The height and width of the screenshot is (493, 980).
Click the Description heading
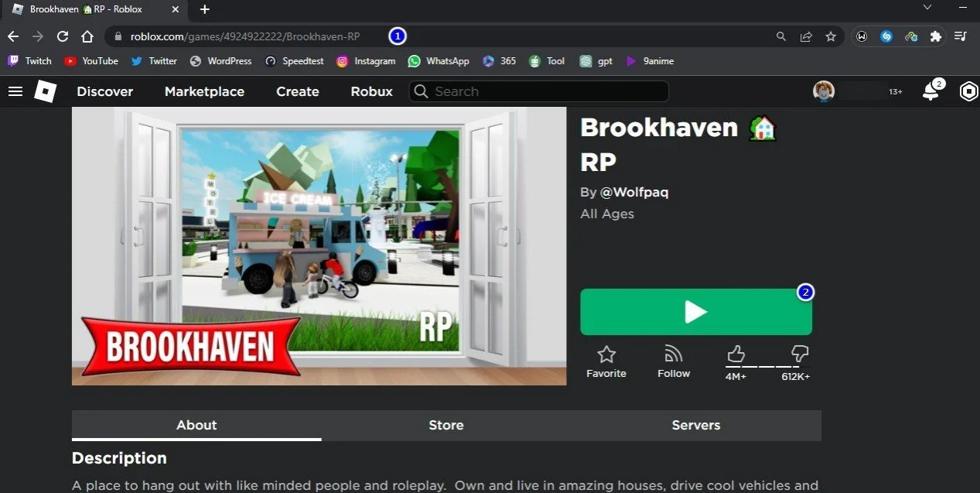pos(119,458)
